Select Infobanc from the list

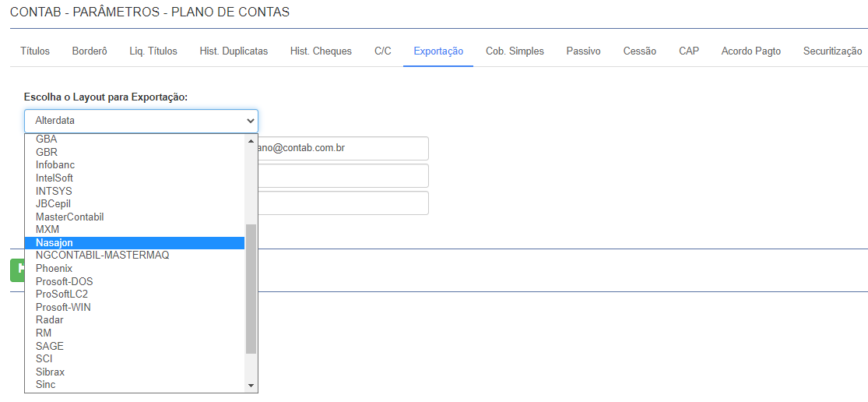[x=134, y=165]
